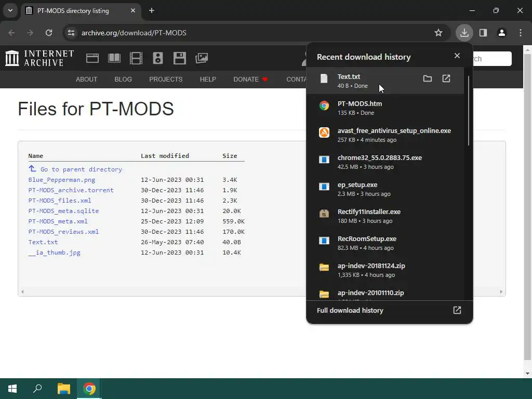This screenshot has height=399, width=532.
Task: Open the DONATE menu item
Action: click(250, 79)
